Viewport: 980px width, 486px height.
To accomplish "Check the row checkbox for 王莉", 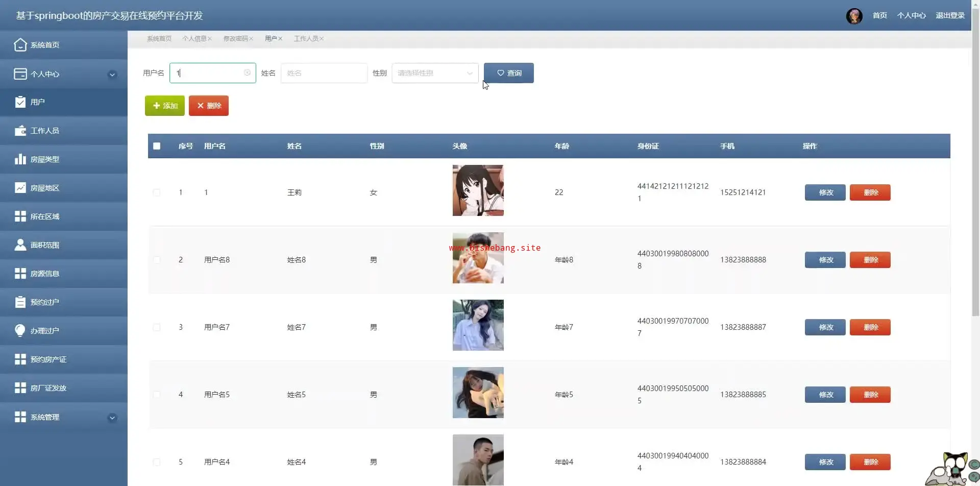I will coord(157,192).
